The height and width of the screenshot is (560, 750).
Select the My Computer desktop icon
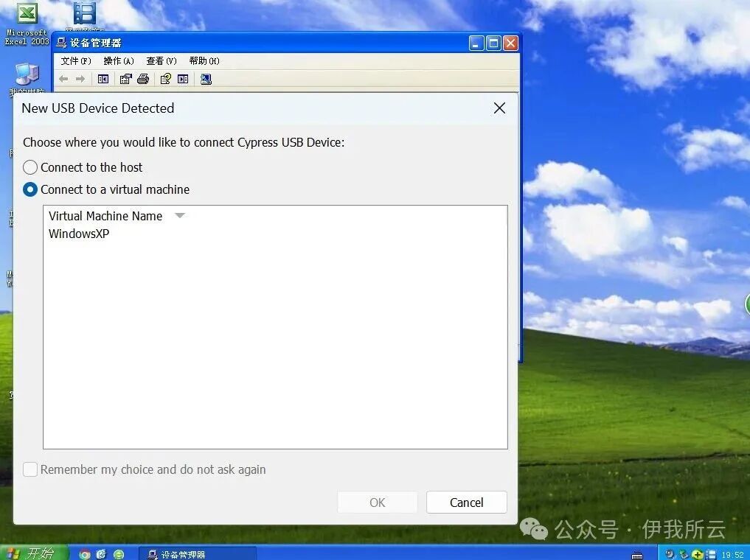27,79
